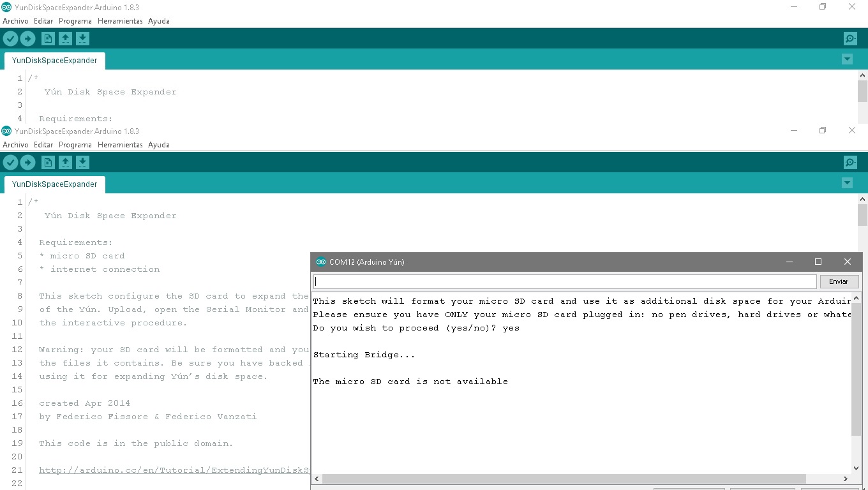Screen dimensions: 868x490
Task: Click New sketch icon in back window
Action: (x=48, y=39)
